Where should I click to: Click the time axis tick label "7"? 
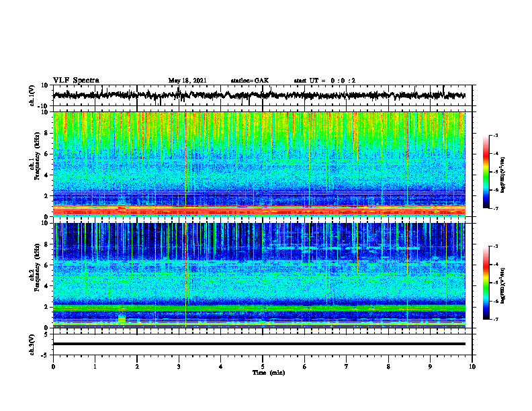[347, 367]
